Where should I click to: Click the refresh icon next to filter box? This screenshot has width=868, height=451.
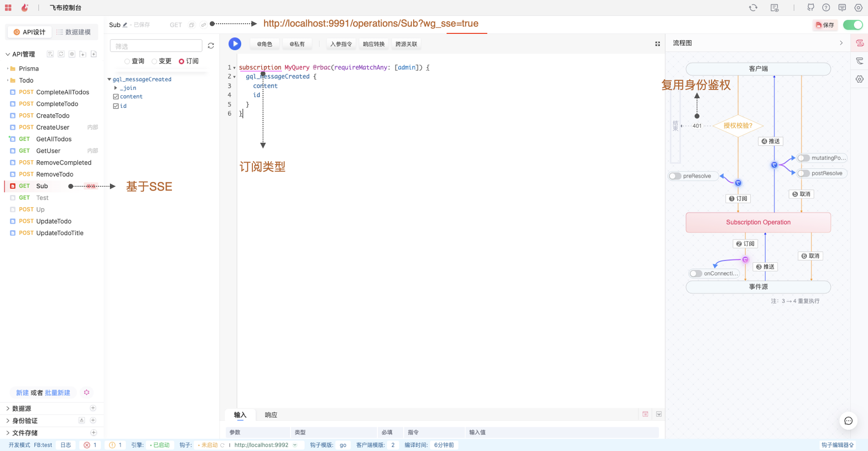211,46
